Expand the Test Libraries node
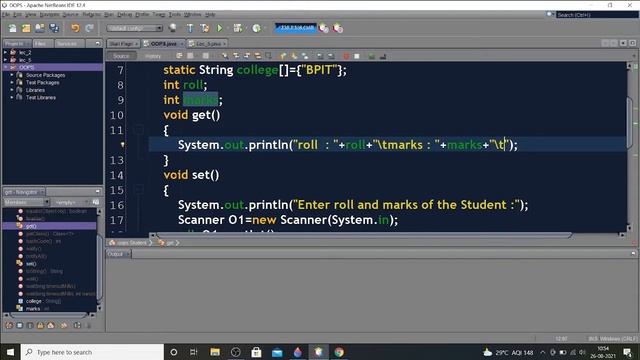This screenshot has width=640, height=360. [x=12, y=97]
